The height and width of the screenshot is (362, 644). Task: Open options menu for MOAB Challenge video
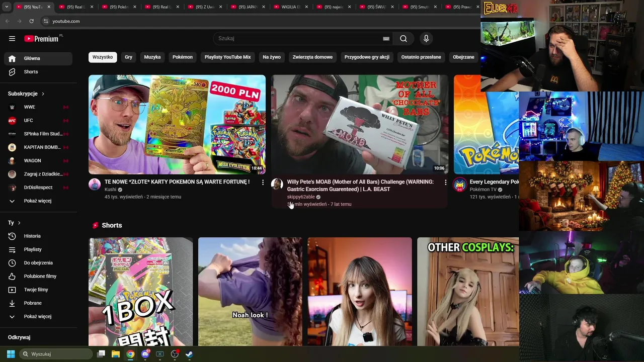coord(445,183)
